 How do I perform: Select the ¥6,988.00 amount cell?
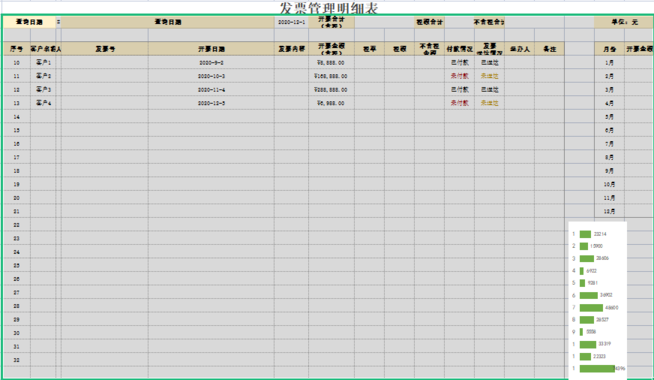pyautogui.click(x=331, y=103)
